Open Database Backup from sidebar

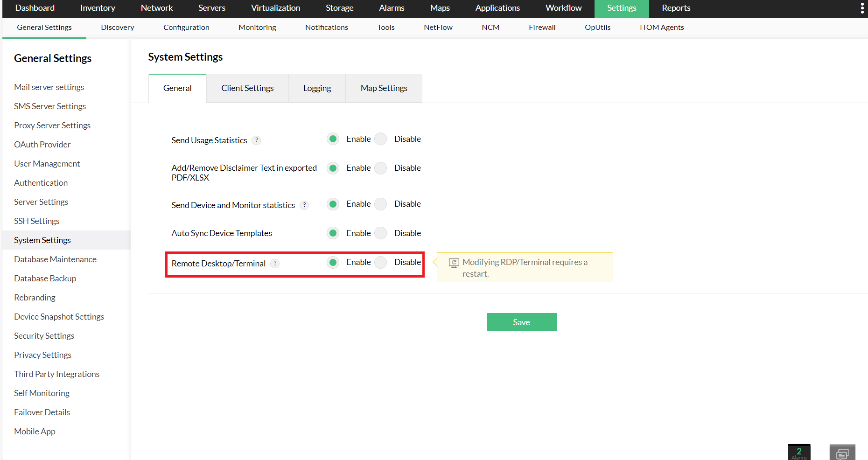click(45, 279)
